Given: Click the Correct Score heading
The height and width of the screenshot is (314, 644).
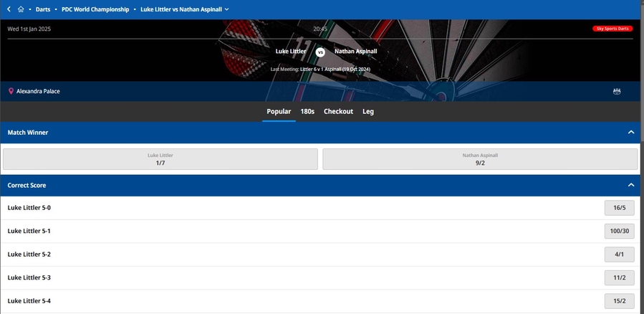Looking at the screenshot, I should pos(27,186).
